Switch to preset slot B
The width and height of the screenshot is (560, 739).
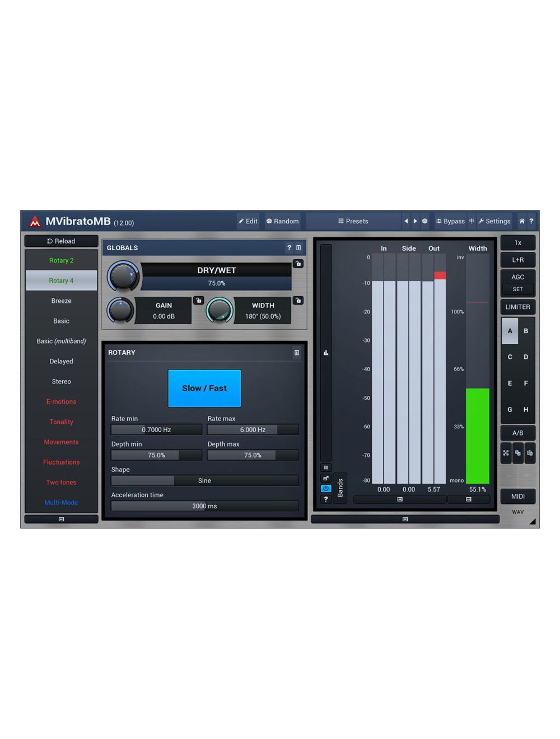[526, 331]
